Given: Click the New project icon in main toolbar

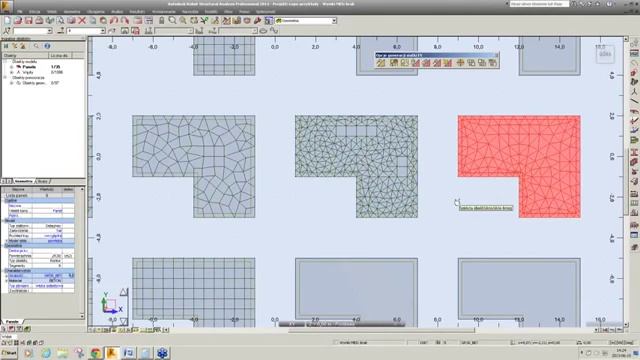Looking at the screenshot, I should tap(7, 20).
